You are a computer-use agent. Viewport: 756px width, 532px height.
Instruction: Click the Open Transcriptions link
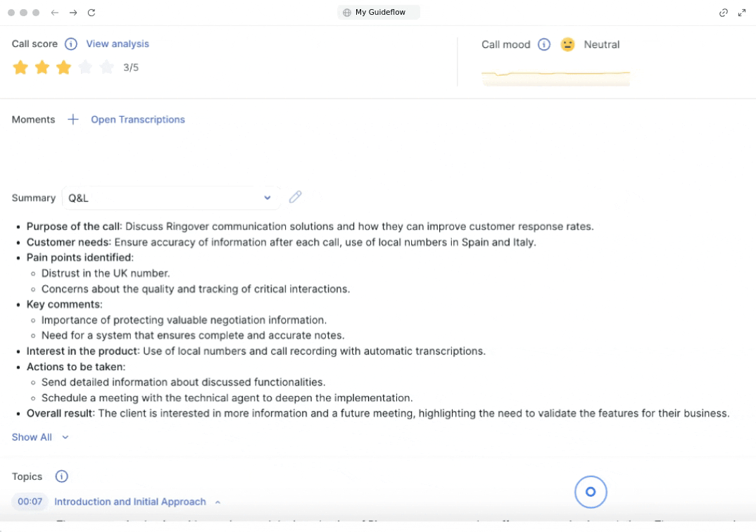138,120
